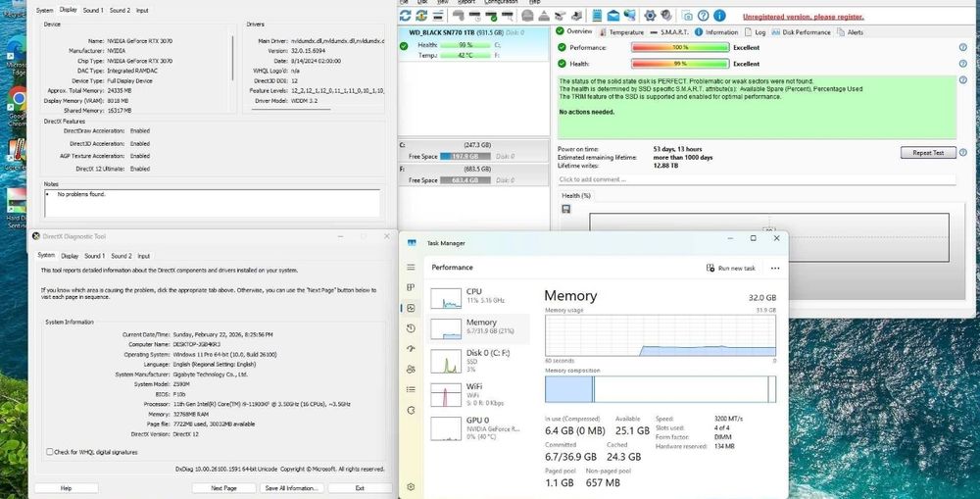Open Sound 2 tab in DirectX window showing Device details
The image size is (980, 499).
coord(120,10)
